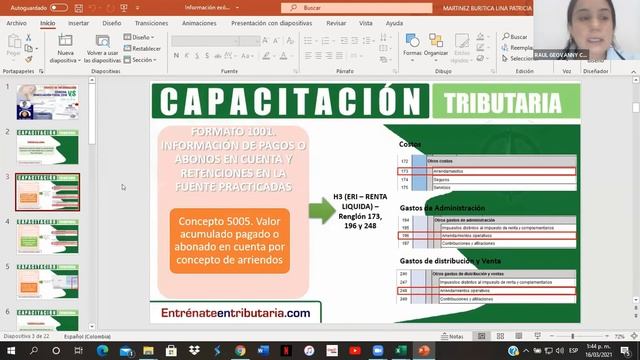This screenshot has height=360, width=640.
Task: Switch to slide sorter view icon
Action: pyautogui.click(x=500, y=336)
